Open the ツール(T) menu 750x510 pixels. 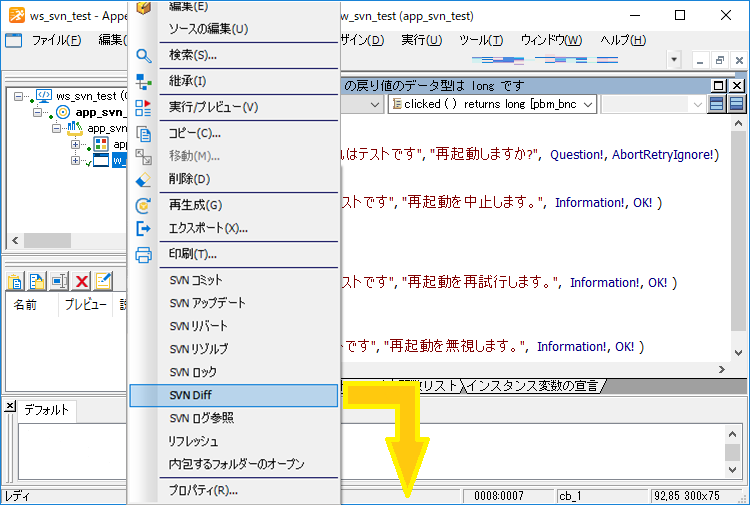pyautogui.click(x=481, y=40)
